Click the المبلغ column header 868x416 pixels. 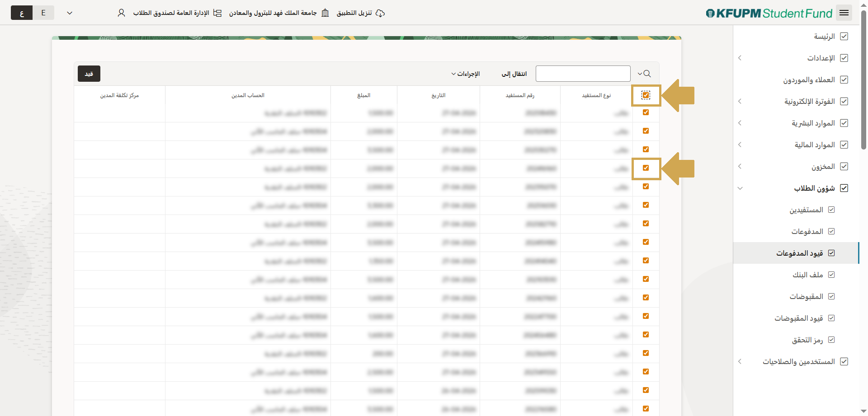[364, 95]
